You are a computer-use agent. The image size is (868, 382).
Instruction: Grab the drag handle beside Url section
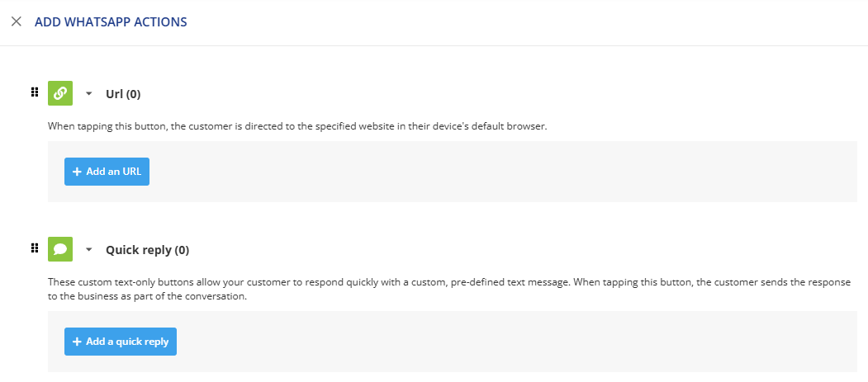(x=35, y=92)
